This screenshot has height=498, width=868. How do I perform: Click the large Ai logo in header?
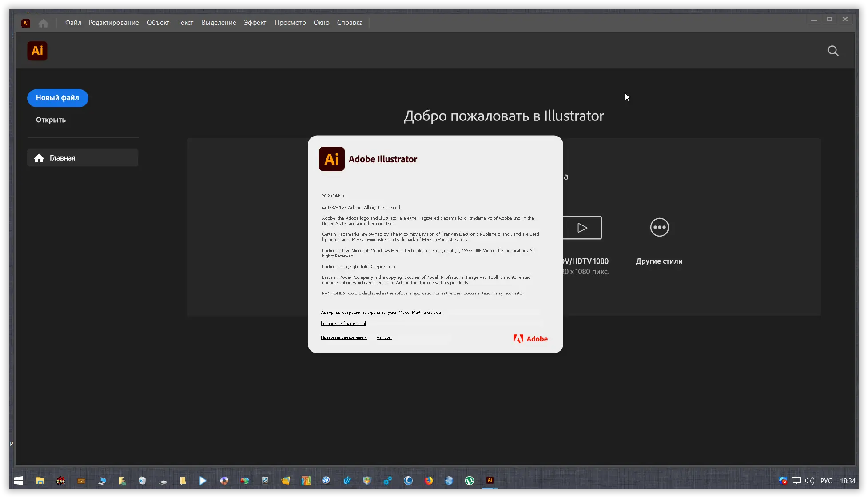point(37,51)
